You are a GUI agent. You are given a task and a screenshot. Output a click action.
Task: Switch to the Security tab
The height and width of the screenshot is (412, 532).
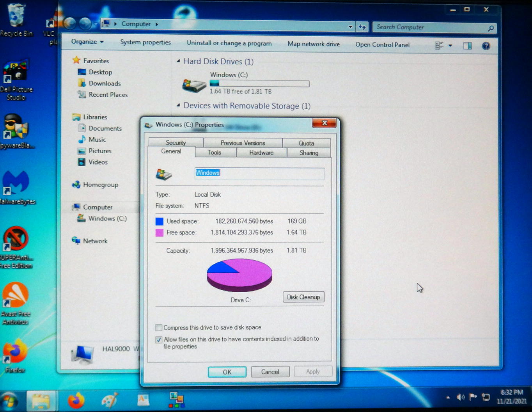[176, 143]
